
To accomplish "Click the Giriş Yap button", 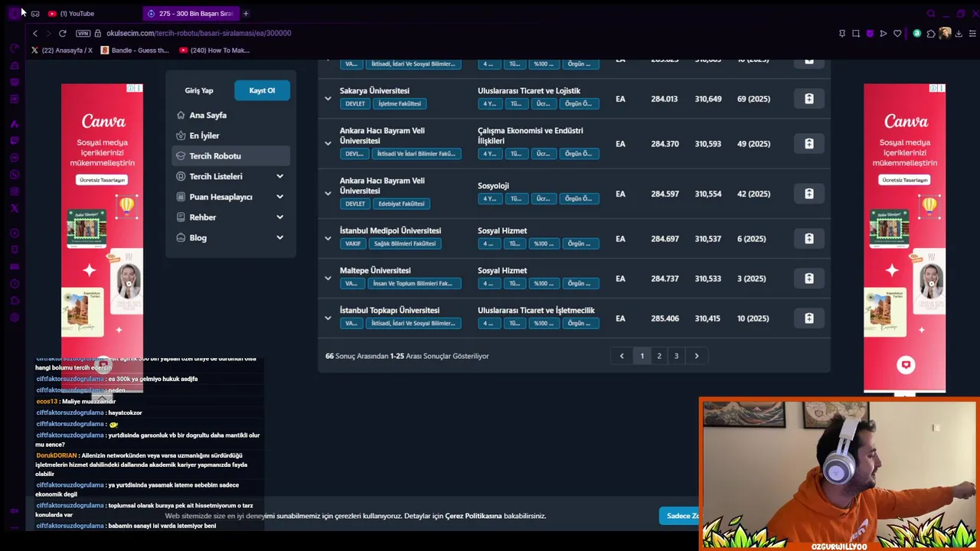I will point(199,90).
